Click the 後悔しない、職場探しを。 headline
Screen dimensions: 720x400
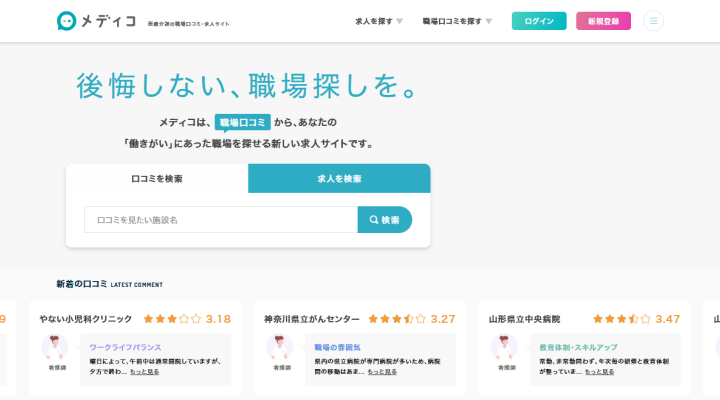247,85
